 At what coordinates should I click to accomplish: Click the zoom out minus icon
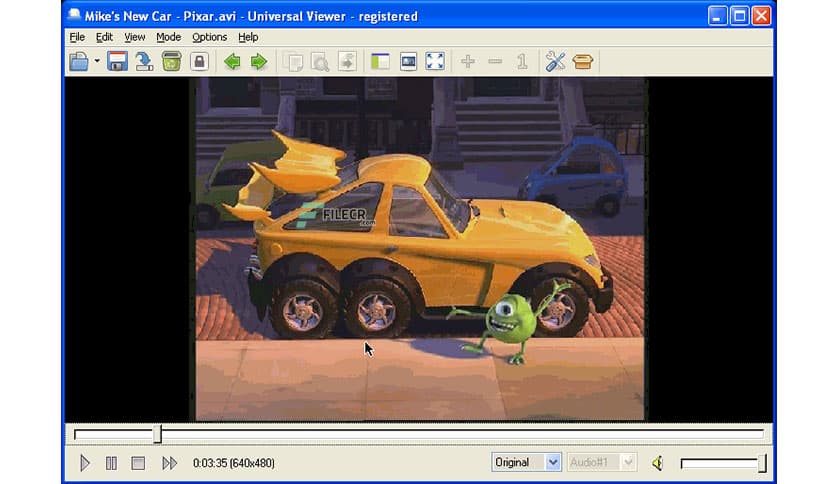495,61
